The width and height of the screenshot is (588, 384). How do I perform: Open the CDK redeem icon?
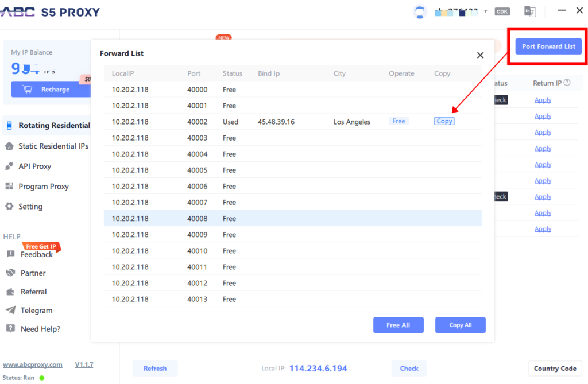coord(502,11)
